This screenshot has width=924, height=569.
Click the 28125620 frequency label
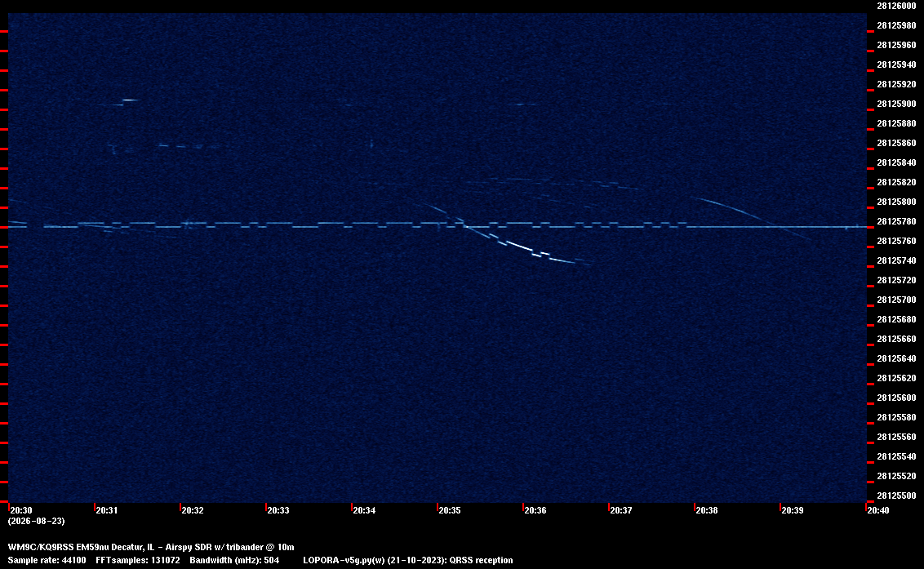(896, 378)
